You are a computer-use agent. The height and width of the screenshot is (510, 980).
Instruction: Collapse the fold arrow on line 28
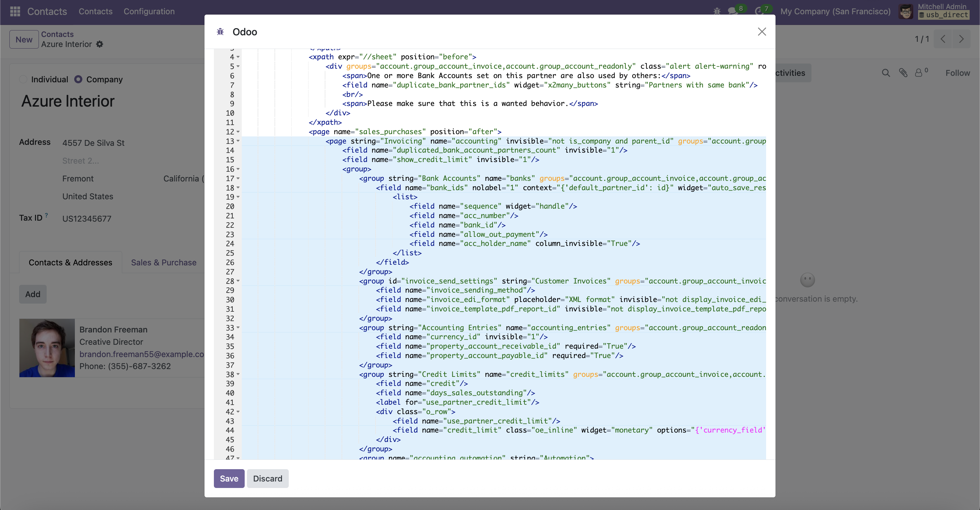tap(238, 281)
